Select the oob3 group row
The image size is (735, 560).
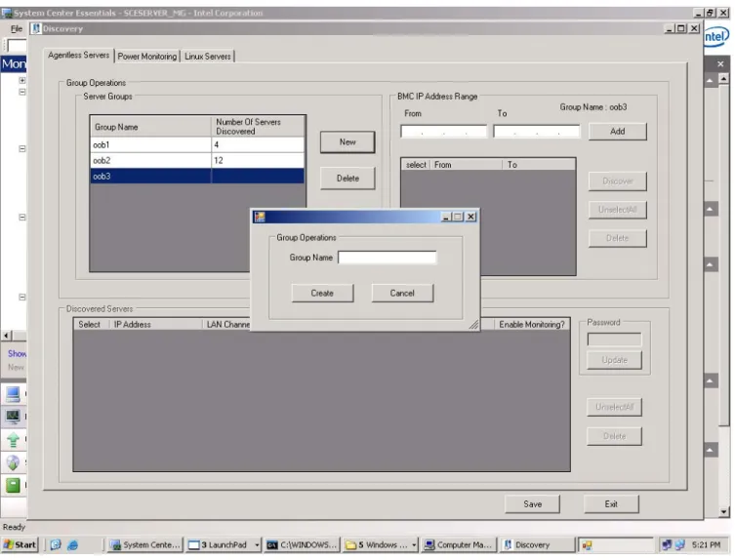pos(197,177)
